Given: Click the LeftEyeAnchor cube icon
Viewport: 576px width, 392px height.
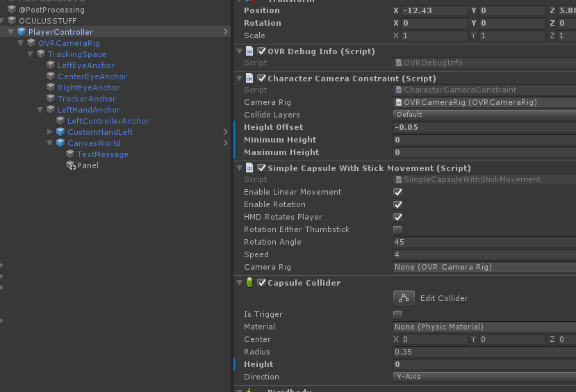Looking at the screenshot, I should (51, 65).
